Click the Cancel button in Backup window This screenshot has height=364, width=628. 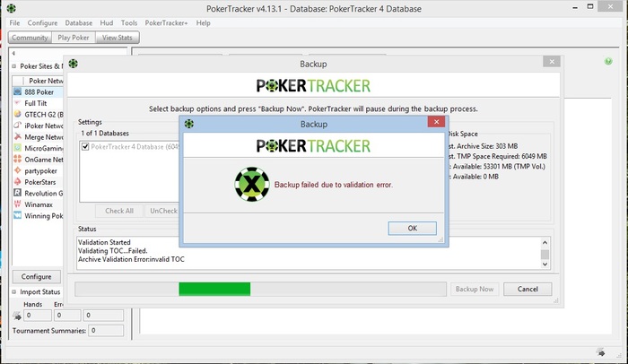pos(528,289)
